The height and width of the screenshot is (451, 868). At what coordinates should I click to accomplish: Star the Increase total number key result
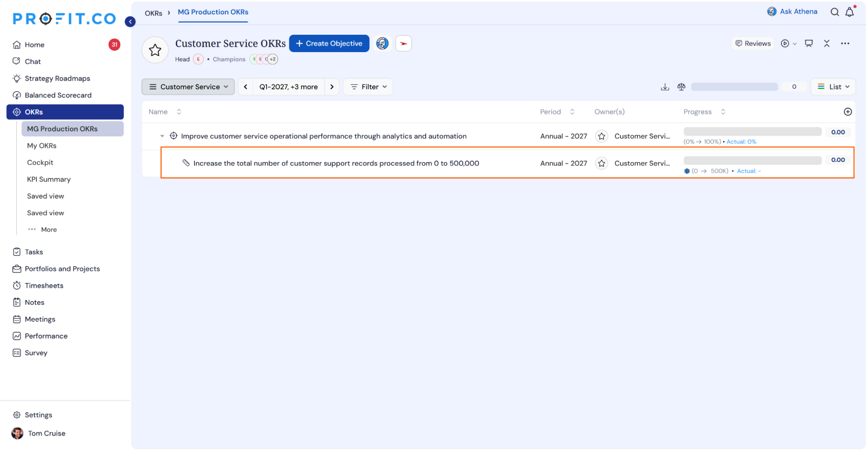[601, 163]
